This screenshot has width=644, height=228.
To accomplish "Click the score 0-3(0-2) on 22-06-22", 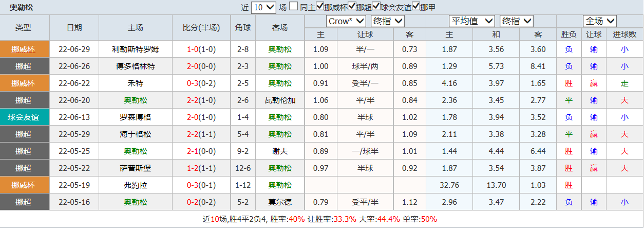I will [x=201, y=83].
